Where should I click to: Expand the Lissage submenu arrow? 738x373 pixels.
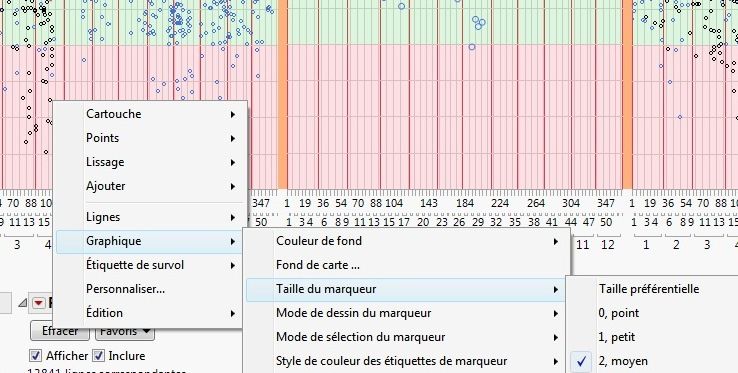coord(233,162)
